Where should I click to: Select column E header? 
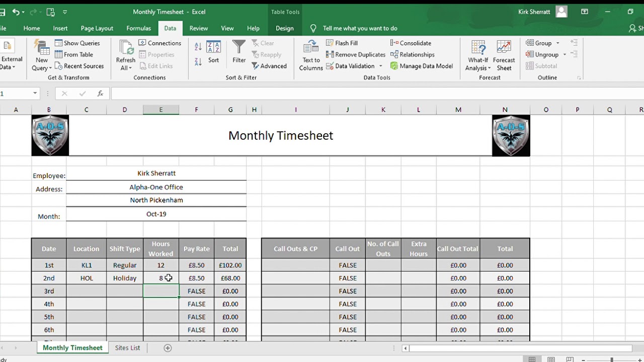161,110
